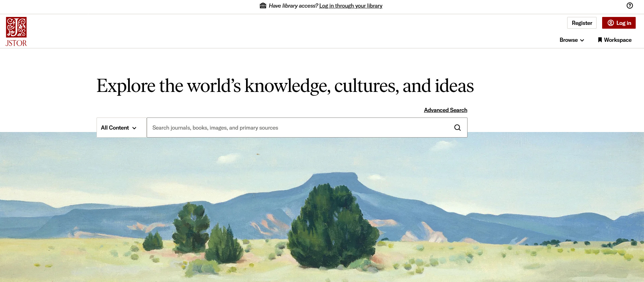
Task: Click the Log in button
Action: click(x=619, y=23)
